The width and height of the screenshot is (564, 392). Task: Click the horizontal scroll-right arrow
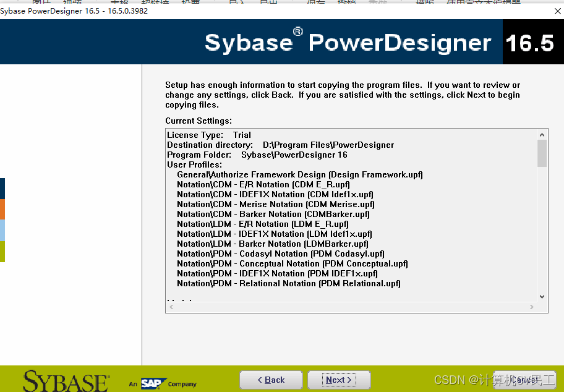532,307
